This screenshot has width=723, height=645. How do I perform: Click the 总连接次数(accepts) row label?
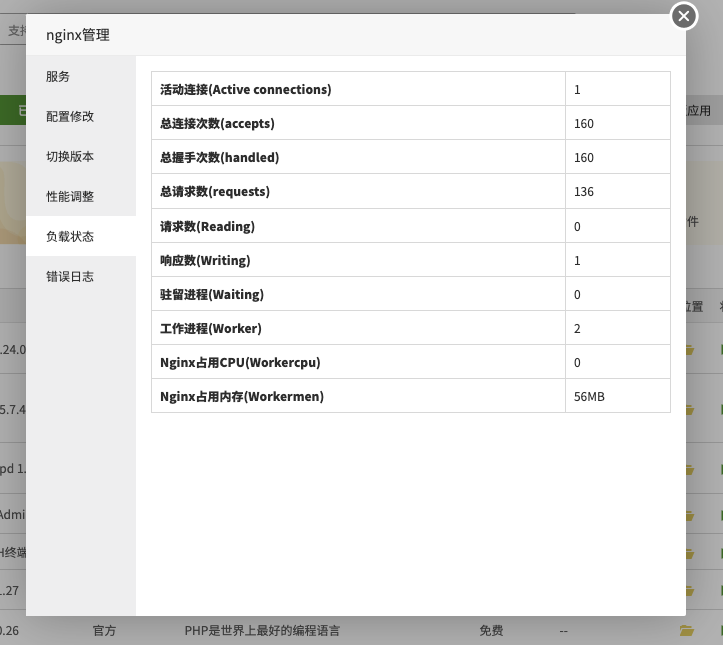coord(217,124)
